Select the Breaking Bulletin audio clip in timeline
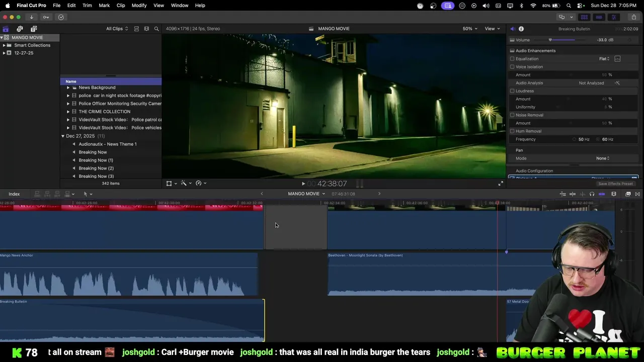This screenshot has height=362, width=644. [x=132, y=320]
